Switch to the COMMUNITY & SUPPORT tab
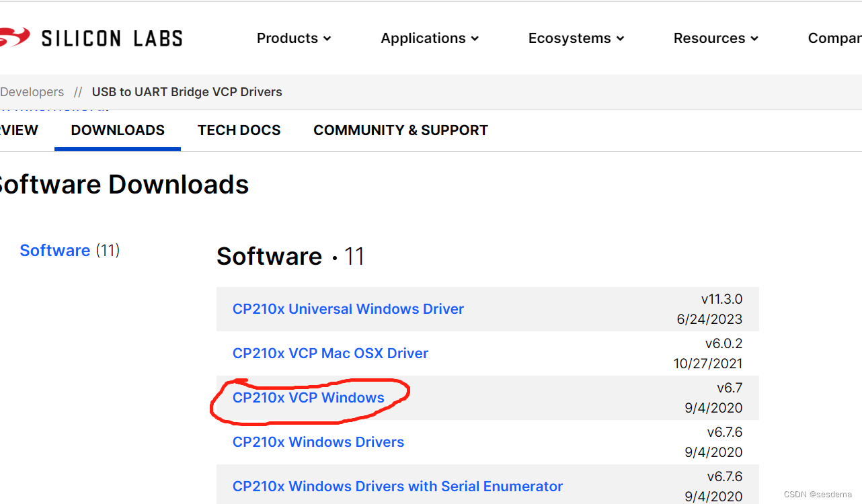 coord(400,130)
